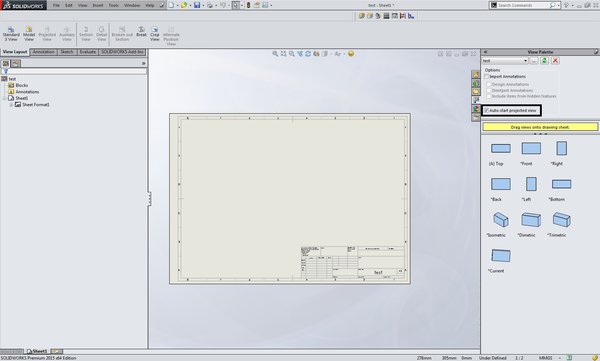The width and height of the screenshot is (600, 361).
Task: Switch to the Annotation tab
Action: pos(43,52)
